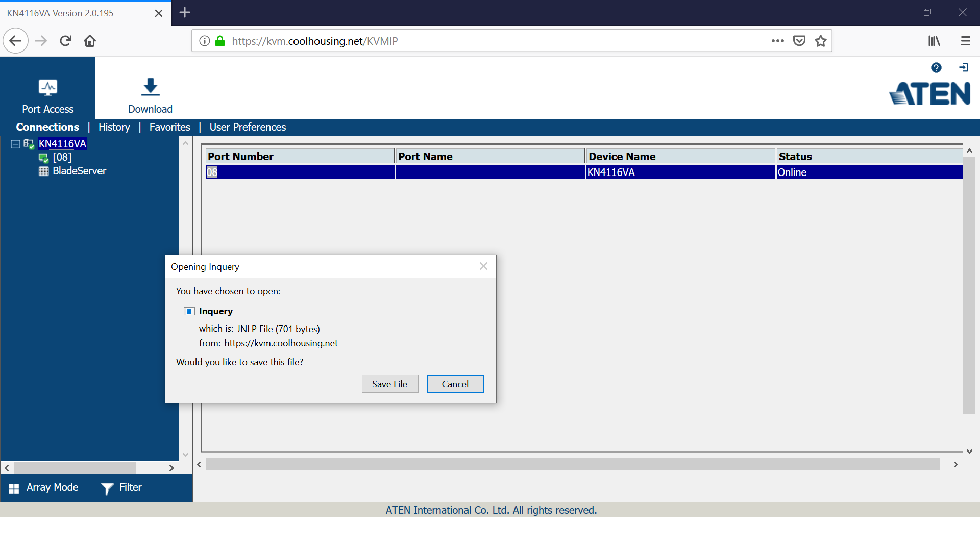
Task: Select the port 08 table row cell
Action: 300,172
